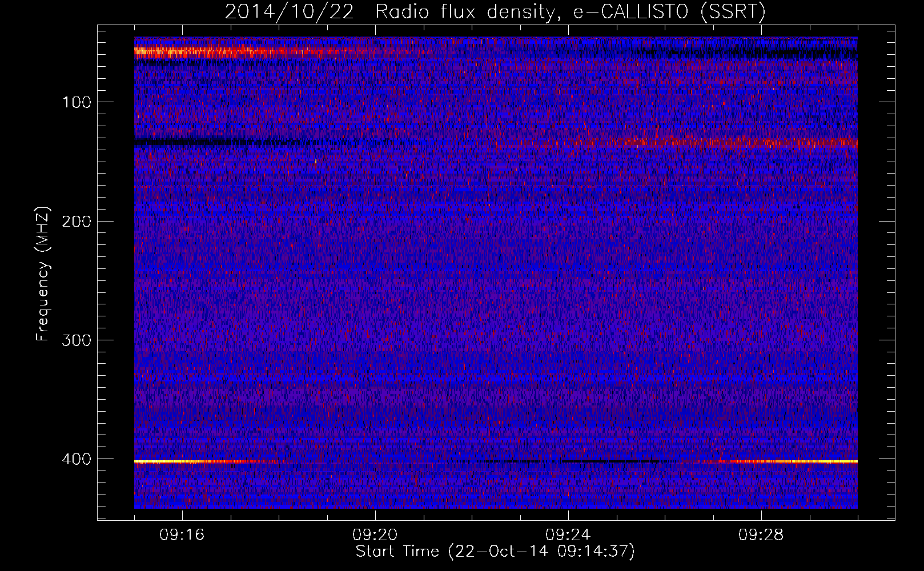Click the 300 frequency tick label
This screenshot has width=924, height=571.
click(x=77, y=340)
